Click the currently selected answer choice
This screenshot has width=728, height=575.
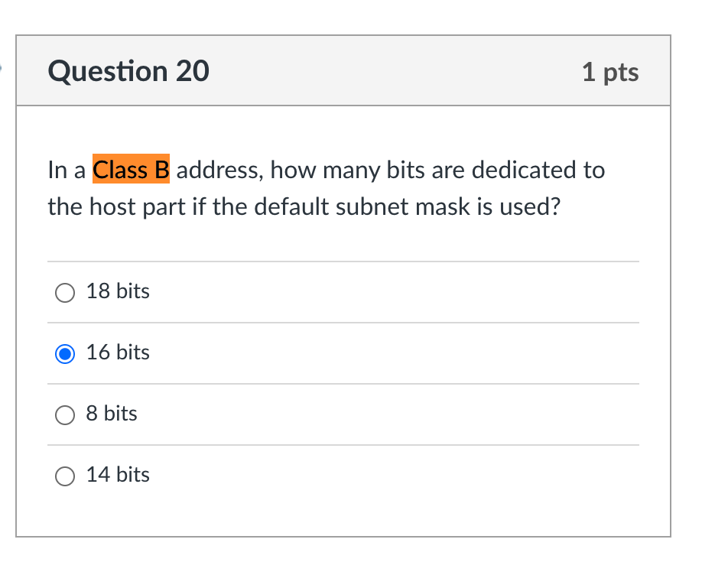coord(118,352)
